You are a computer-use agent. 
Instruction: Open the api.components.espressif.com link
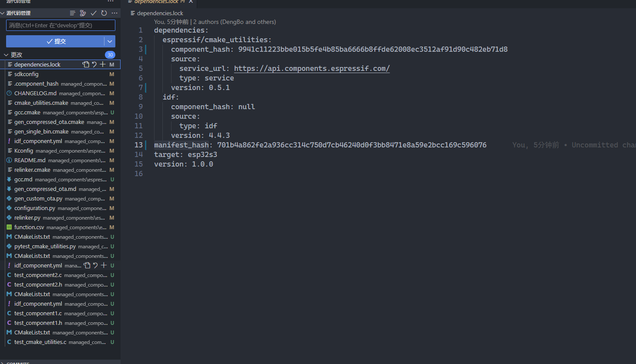pos(312,68)
